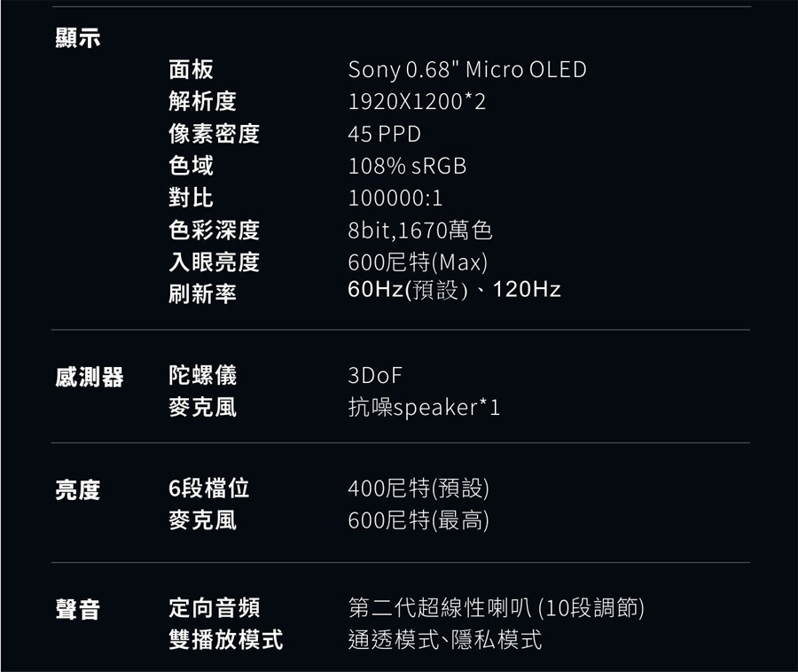Select the 400尼特(預設) value
798x672 pixels.
[x=419, y=488]
